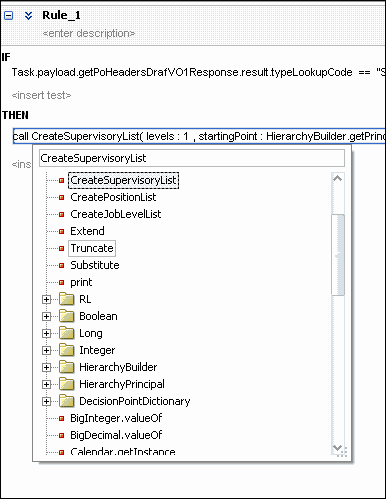Pick the Truncate function

(x=92, y=248)
